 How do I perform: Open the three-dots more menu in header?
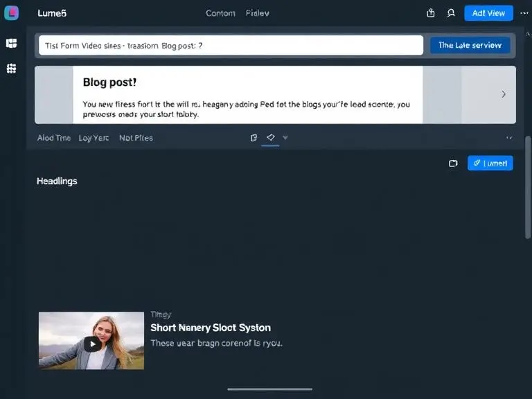pyautogui.click(x=524, y=13)
